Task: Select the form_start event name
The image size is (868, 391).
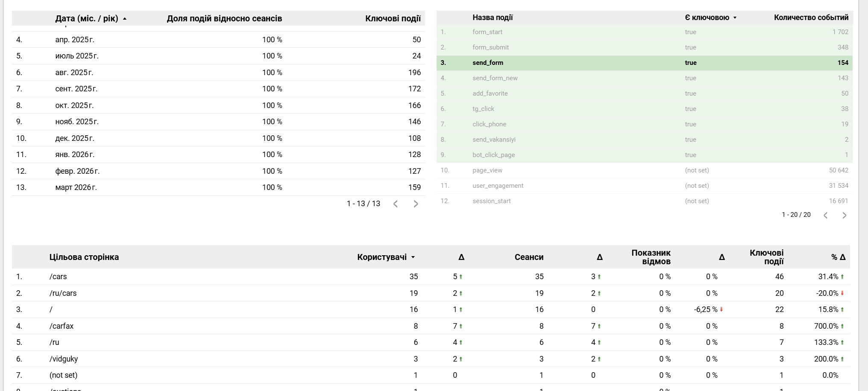Action: pyautogui.click(x=487, y=32)
